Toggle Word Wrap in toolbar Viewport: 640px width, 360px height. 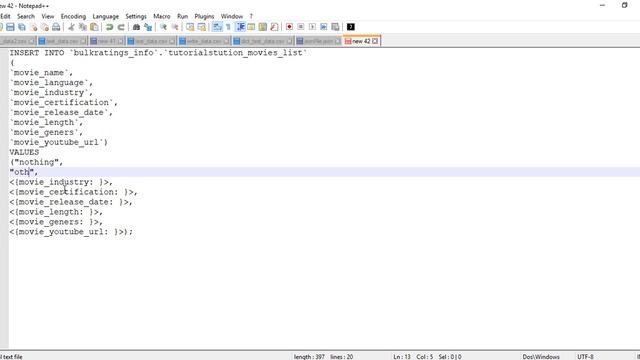[x=217, y=27]
